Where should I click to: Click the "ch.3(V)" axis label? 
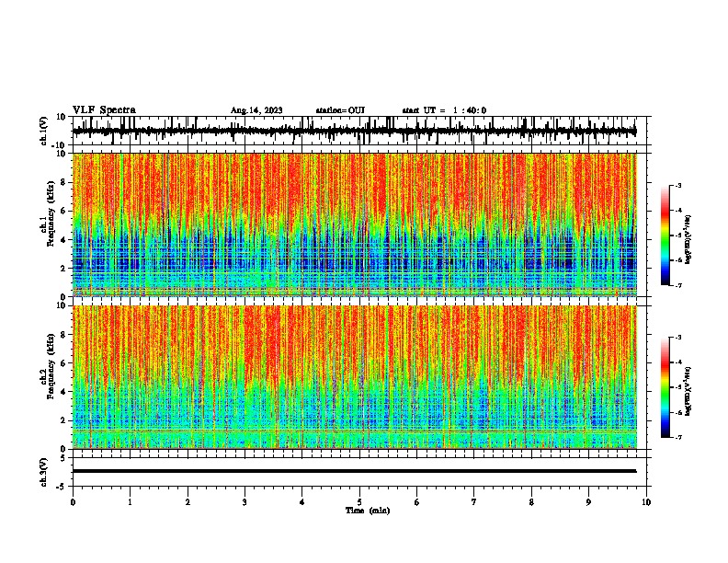pyautogui.click(x=44, y=472)
